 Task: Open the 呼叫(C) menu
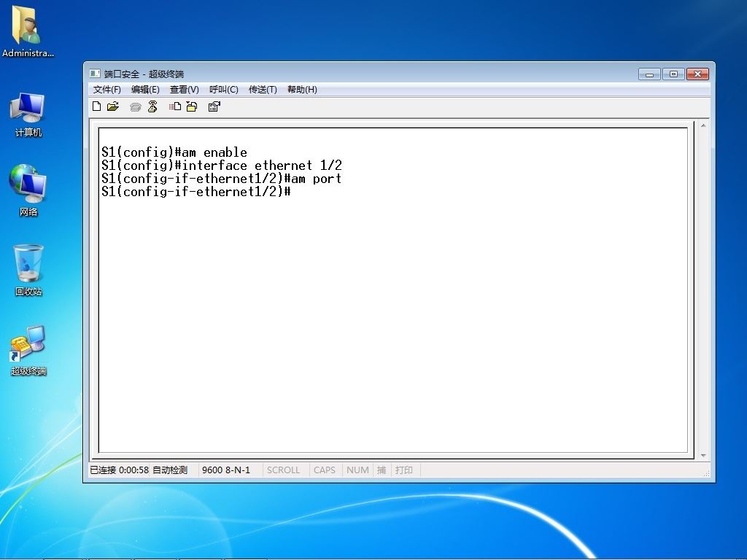tap(223, 90)
